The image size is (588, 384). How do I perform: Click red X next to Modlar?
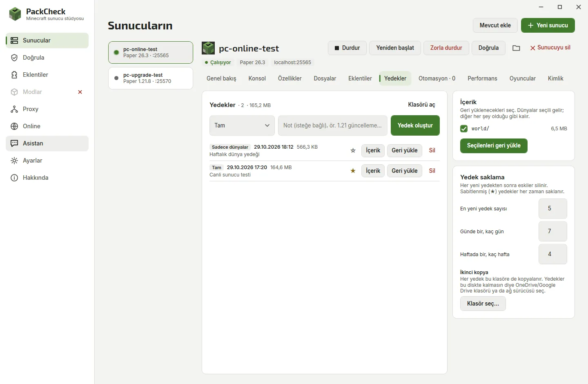pos(80,92)
